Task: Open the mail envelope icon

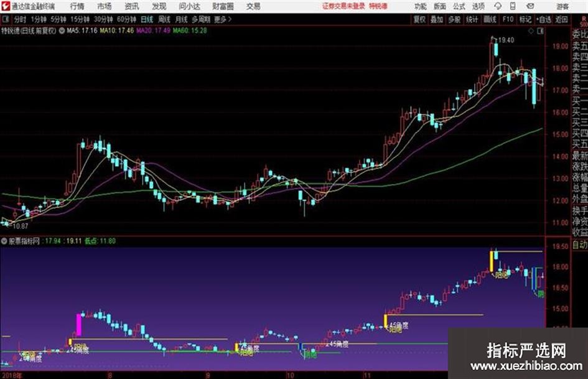Action: (x=530, y=6)
